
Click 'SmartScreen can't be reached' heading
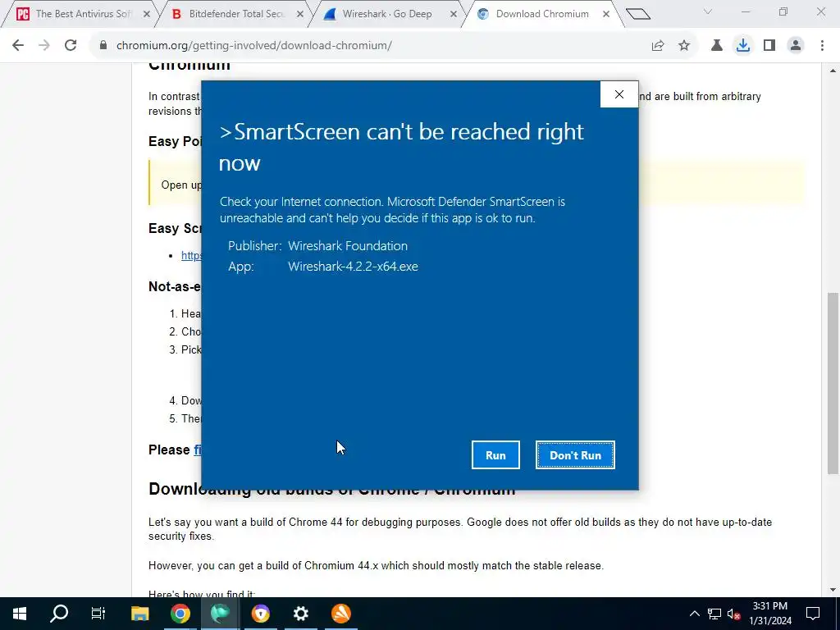[401, 148]
